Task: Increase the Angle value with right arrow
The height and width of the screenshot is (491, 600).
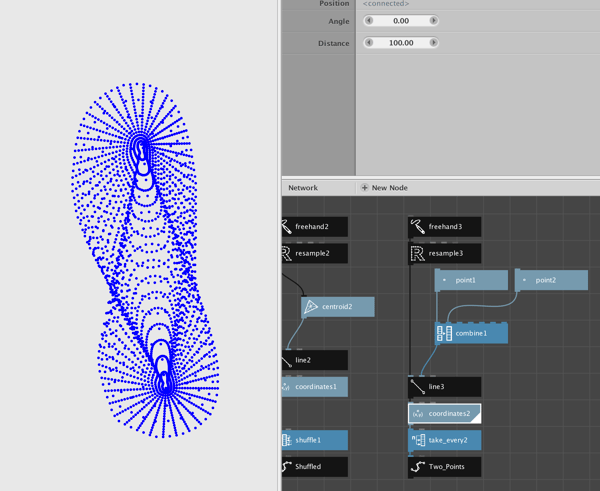Action: (433, 21)
